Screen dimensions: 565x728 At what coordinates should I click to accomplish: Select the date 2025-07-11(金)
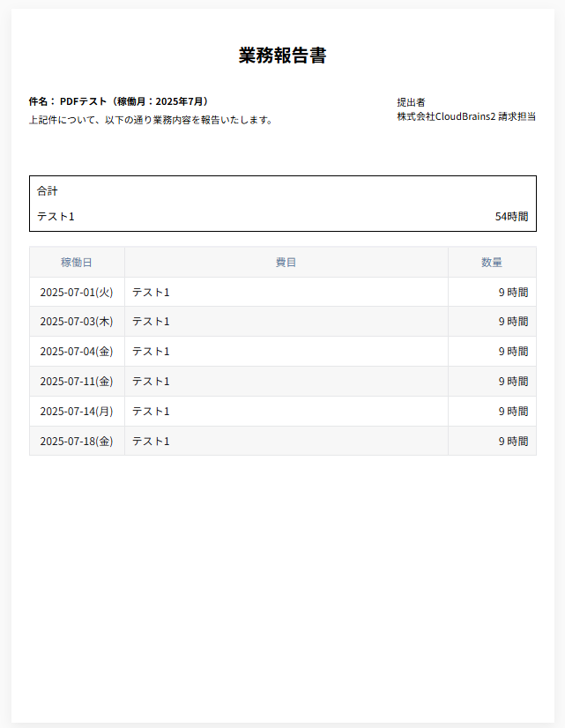click(77, 381)
